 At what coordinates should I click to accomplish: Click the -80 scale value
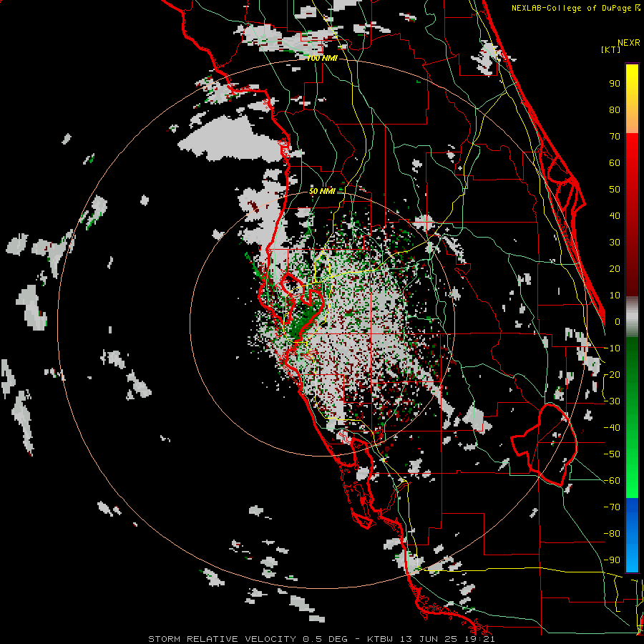tap(612, 534)
